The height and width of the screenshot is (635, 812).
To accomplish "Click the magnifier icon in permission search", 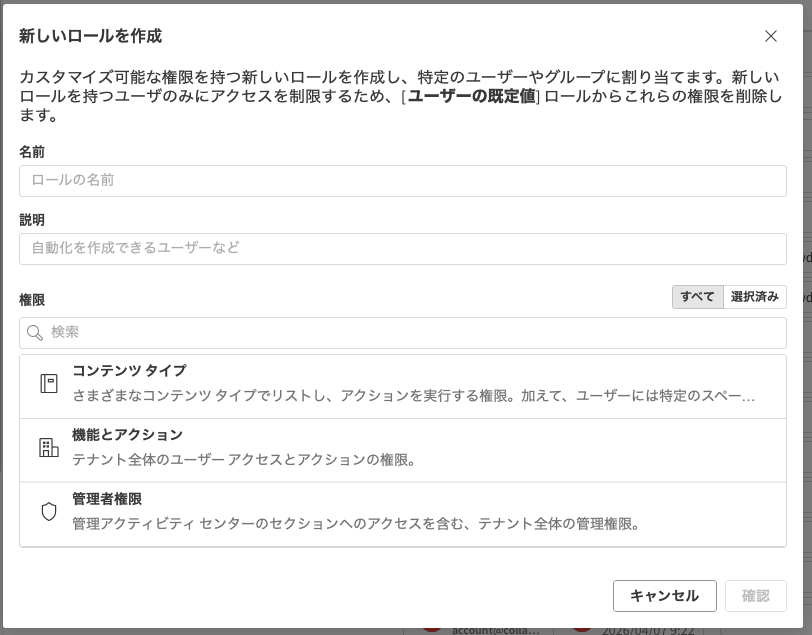I will tap(35, 333).
